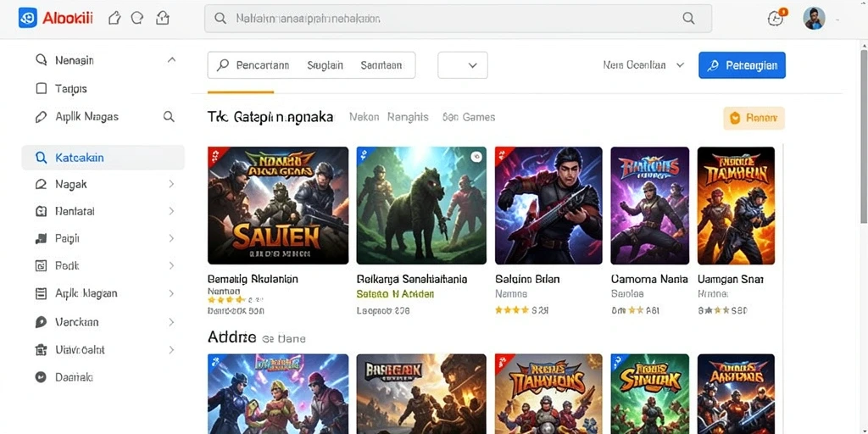Click the vertical page scrollbar
868x434 pixels.
point(863,136)
